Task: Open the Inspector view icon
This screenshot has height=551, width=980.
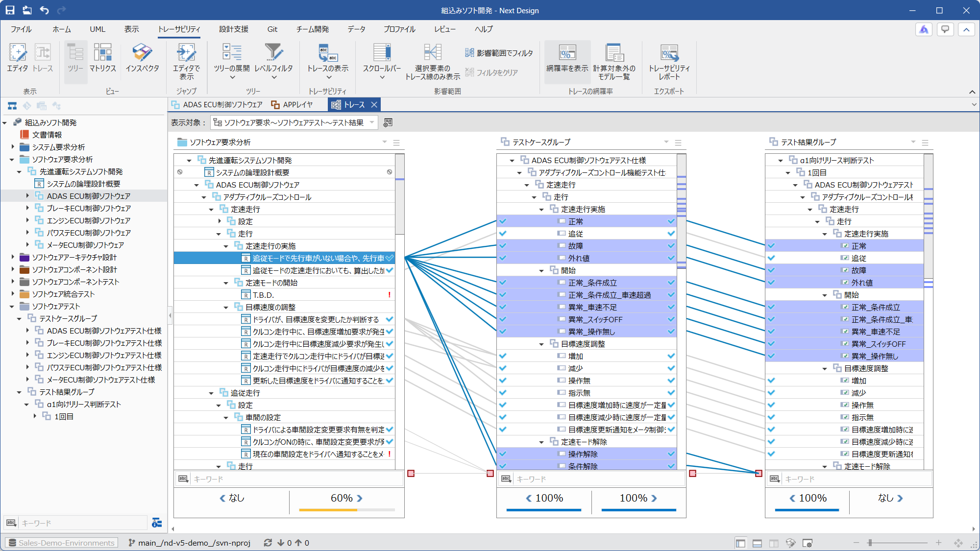Action: [142, 53]
